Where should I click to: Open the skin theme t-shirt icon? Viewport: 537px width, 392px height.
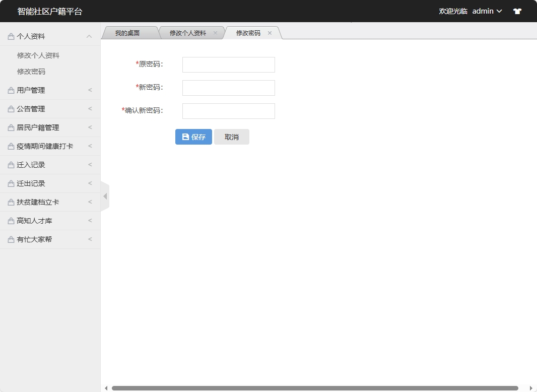point(517,11)
